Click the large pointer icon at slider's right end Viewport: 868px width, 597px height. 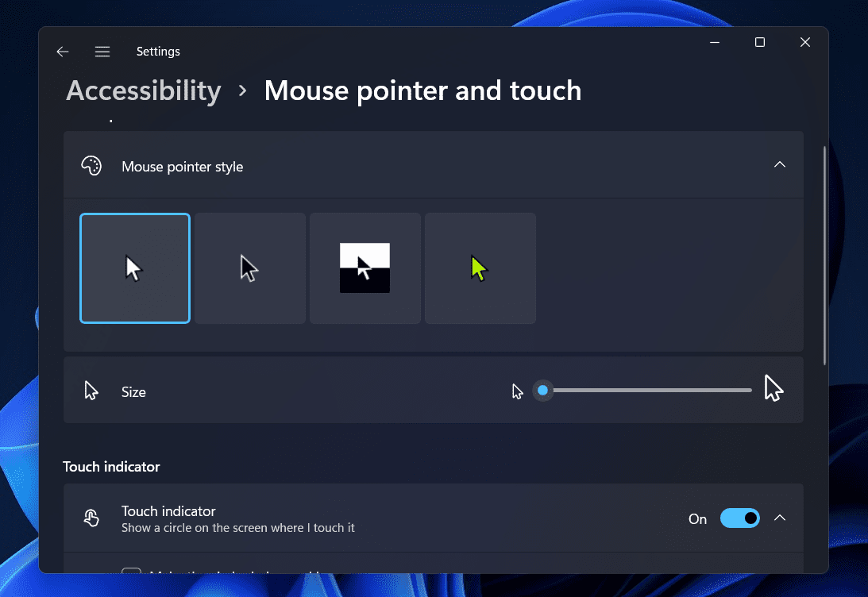click(x=773, y=388)
